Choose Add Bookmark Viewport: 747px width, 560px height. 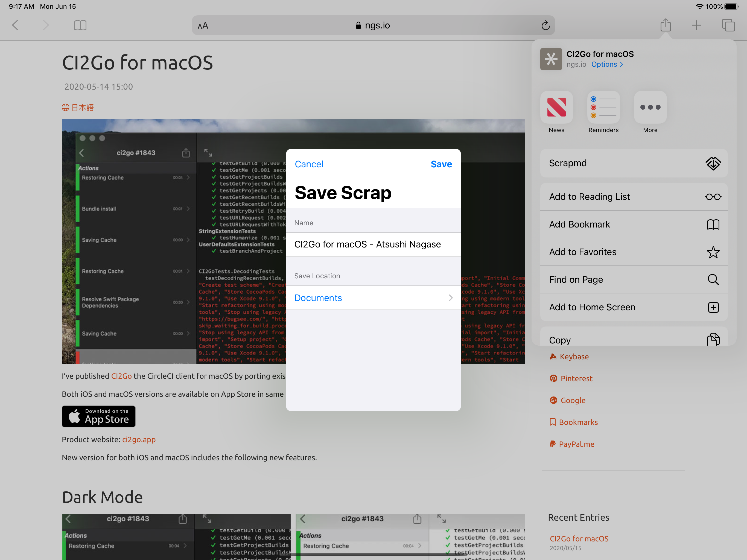[x=634, y=224]
